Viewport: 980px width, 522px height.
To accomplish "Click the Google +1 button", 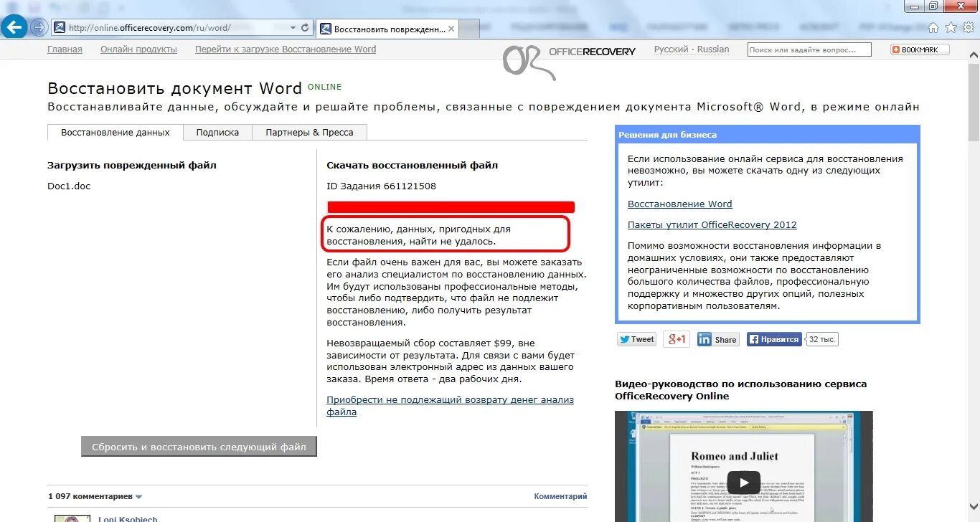I will [677, 339].
